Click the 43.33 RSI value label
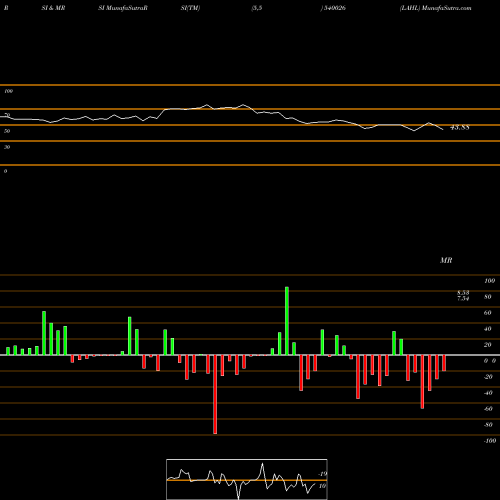Viewport: 500px width, 500px height. pyautogui.click(x=460, y=127)
